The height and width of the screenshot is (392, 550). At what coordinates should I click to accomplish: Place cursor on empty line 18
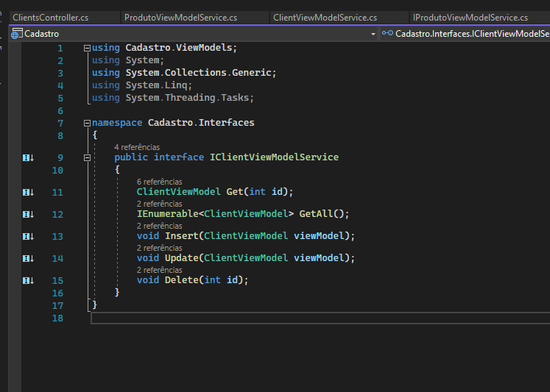tap(320, 318)
